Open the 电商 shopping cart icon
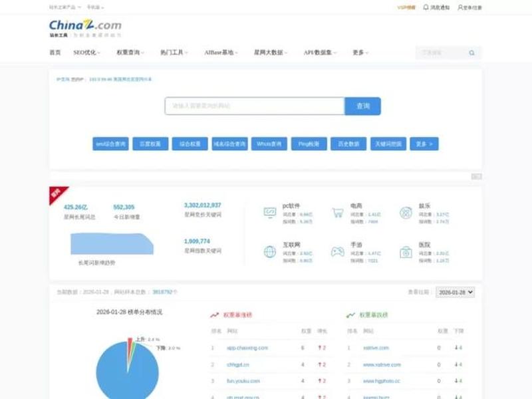Screen dimensions: 532x399 (x=338, y=213)
